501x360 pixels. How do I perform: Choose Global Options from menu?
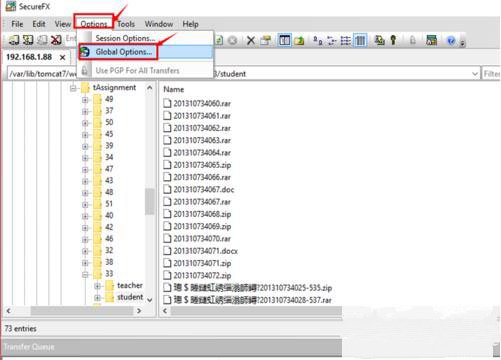coord(146,52)
